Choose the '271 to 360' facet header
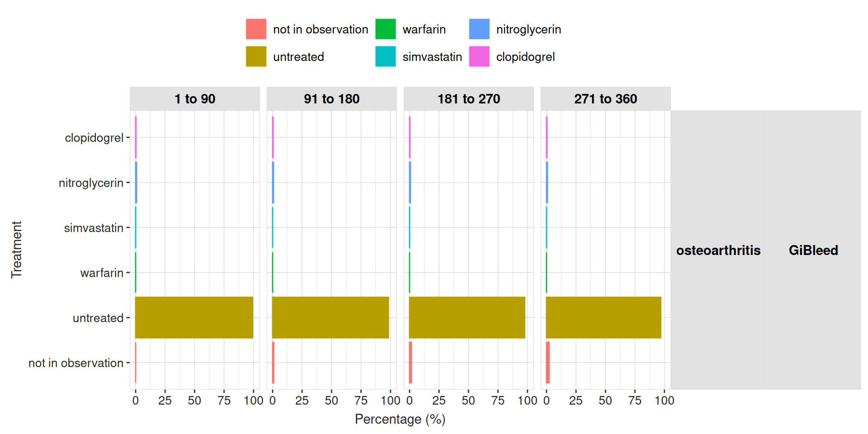868x434 pixels. point(605,99)
